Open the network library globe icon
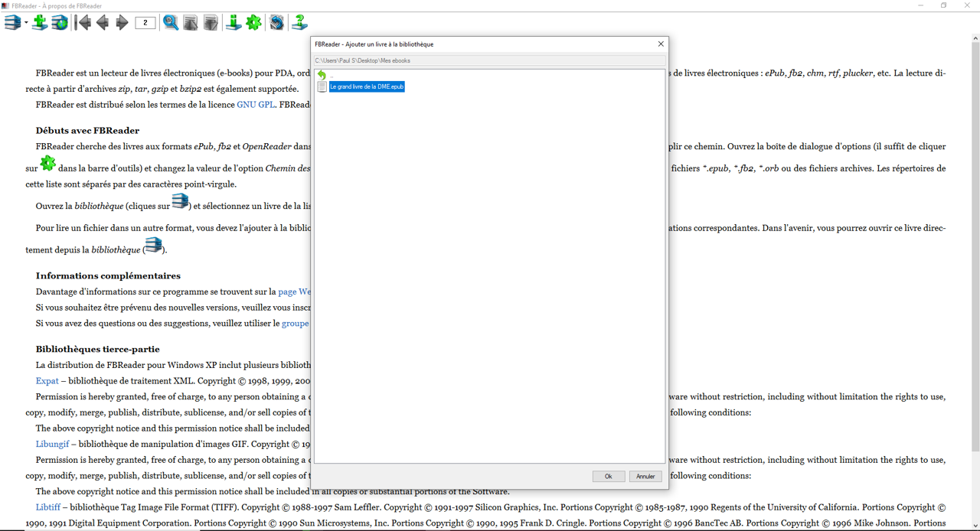 click(59, 22)
